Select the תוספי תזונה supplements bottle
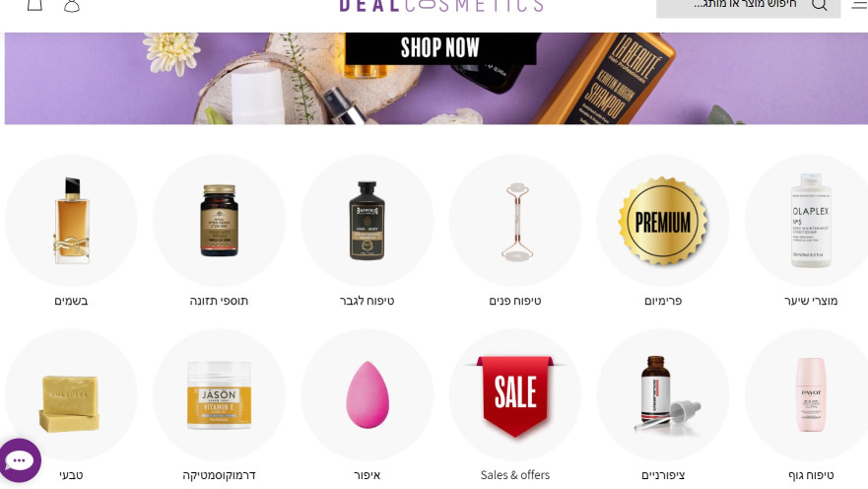Image resolution: width=868 pixels, height=489 pixels. click(x=219, y=221)
